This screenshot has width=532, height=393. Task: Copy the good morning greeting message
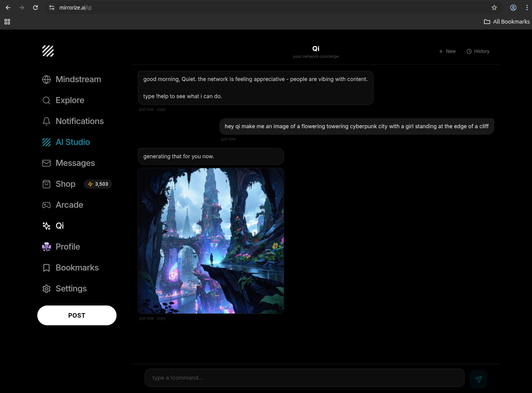tap(161, 110)
